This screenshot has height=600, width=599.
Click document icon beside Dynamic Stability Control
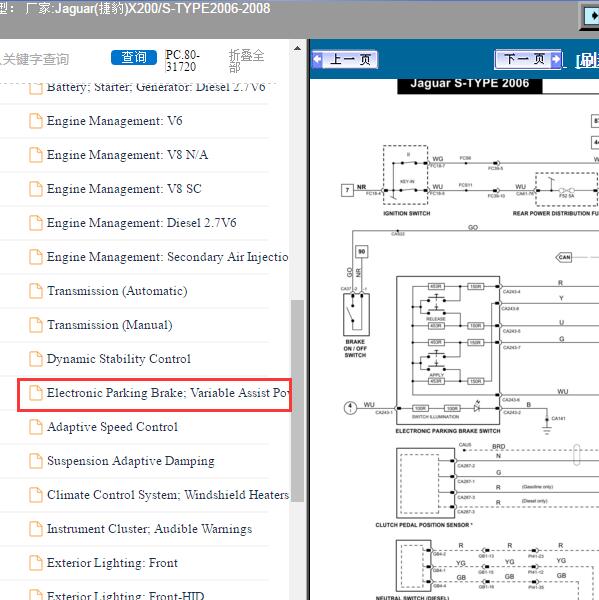36,359
